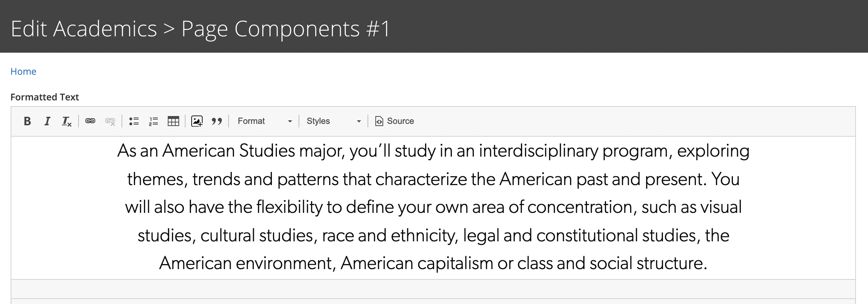Click the "Edit Academics" page heading

tap(84, 28)
